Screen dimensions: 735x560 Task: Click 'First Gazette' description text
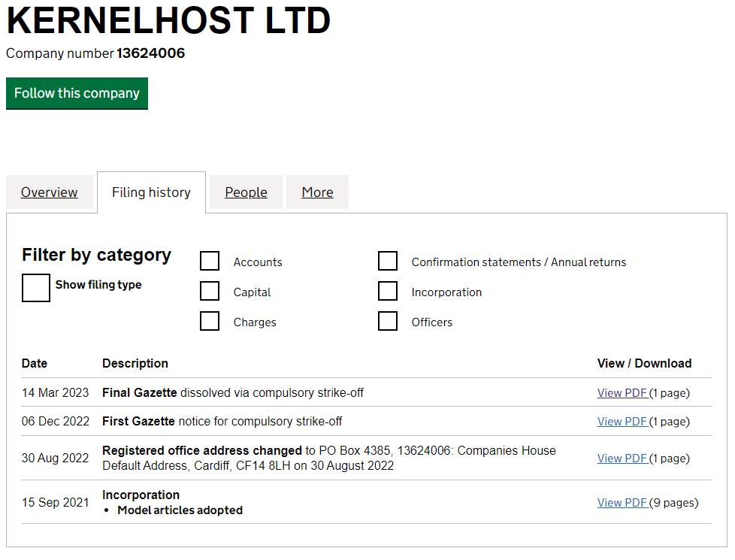pos(139,421)
